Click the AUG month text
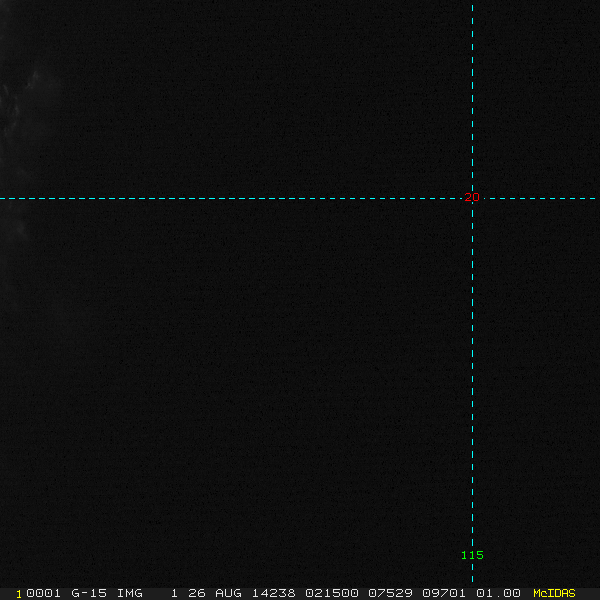 [228, 593]
